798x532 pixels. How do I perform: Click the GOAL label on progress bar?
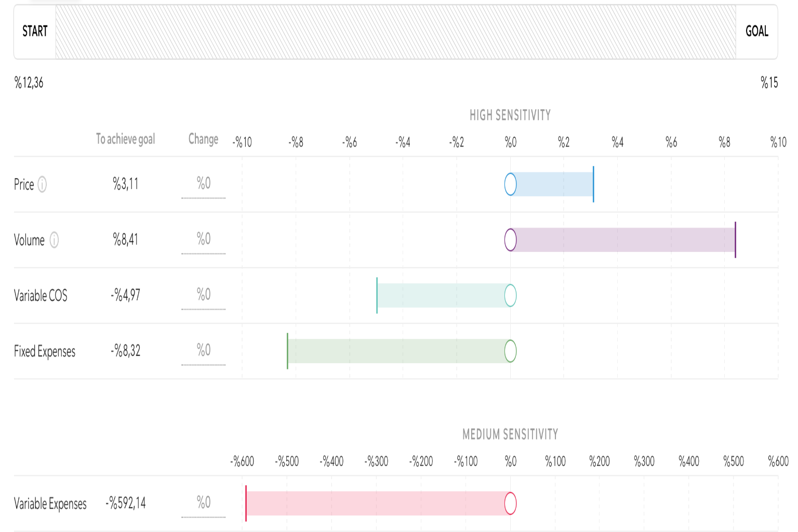(x=756, y=32)
